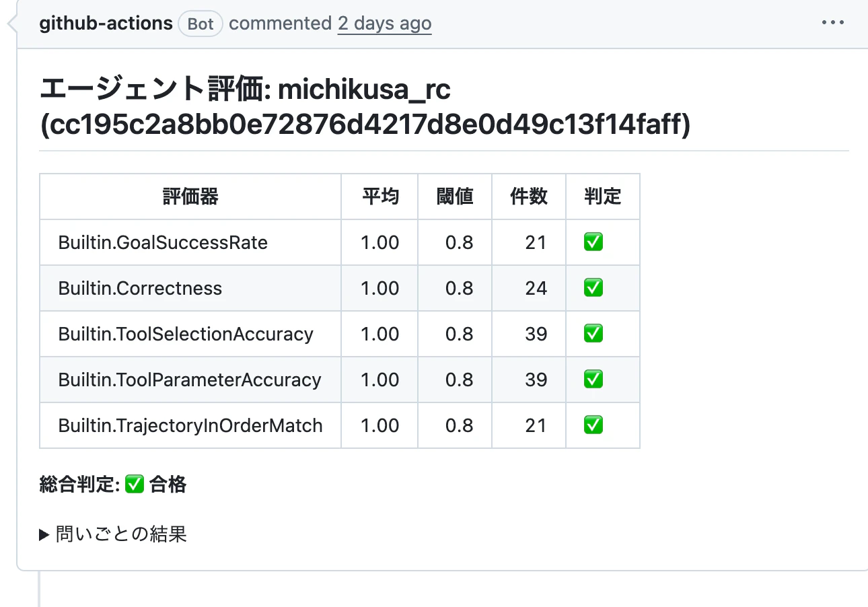Viewport: 868px width, 607px height.
Task: Click the 件数 column header
Action: [x=529, y=197]
